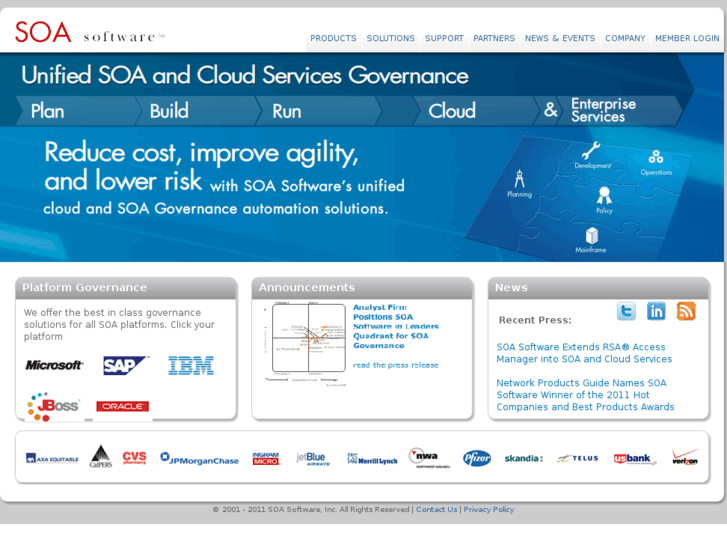Click the Platform Governance panel header
This screenshot has height=545, width=727.
coord(126,288)
